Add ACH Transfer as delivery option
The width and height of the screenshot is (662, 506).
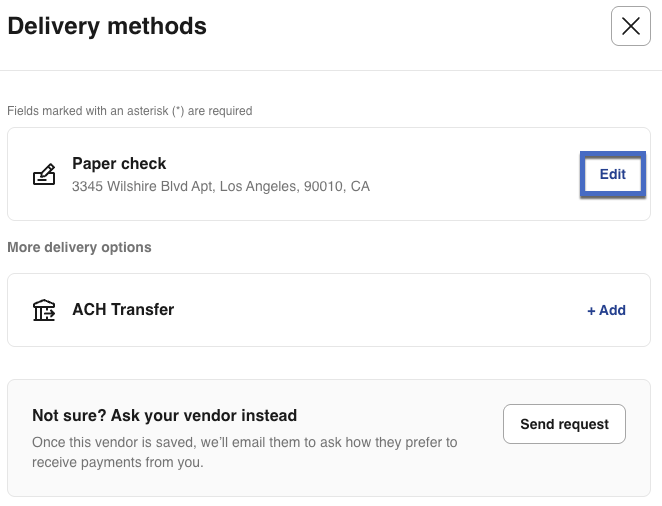point(606,310)
